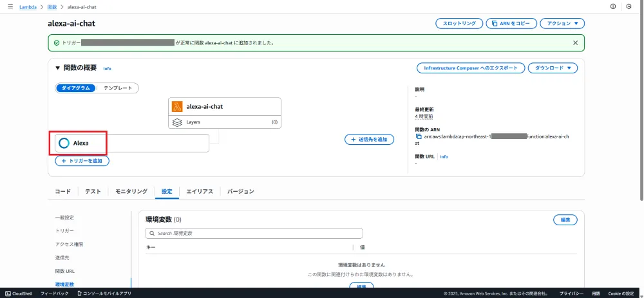Open the info icon in top-right header
Viewport: 644px width, 298px height.
(612, 6)
